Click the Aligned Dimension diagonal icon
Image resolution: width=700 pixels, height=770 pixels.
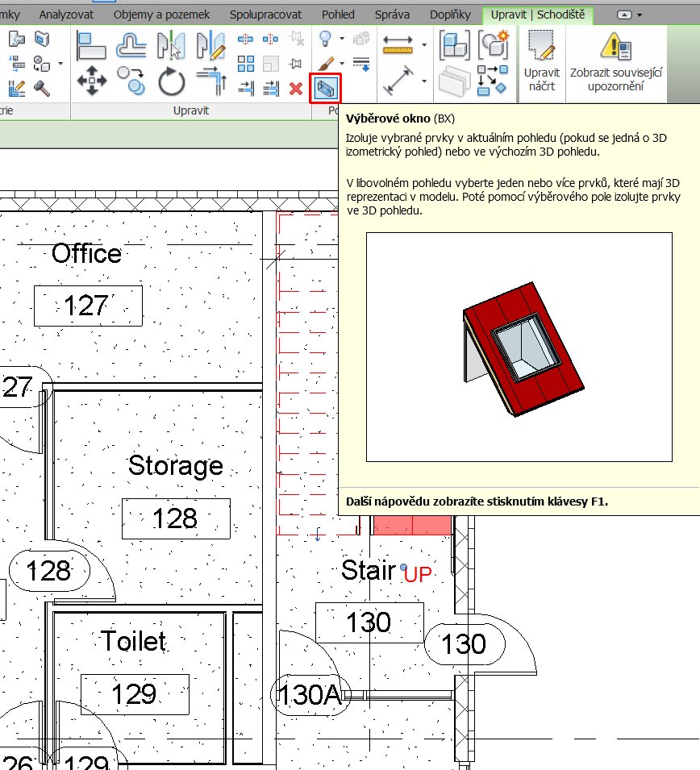click(x=398, y=81)
